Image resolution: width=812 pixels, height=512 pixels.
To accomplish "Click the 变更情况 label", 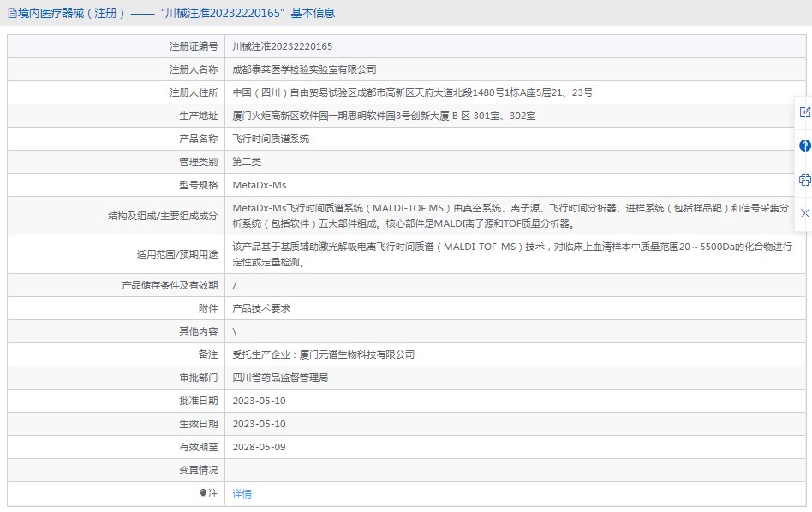I will coord(199,470).
